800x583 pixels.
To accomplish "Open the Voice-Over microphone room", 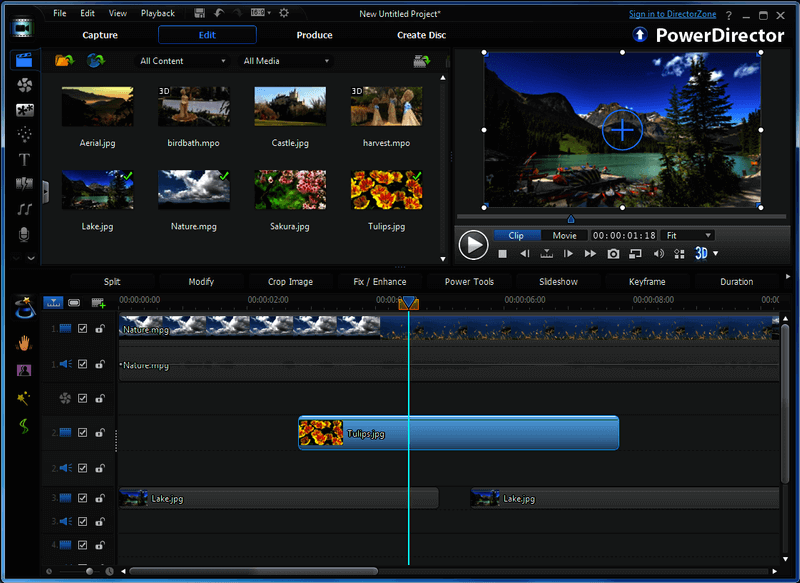I will tap(25, 234).
